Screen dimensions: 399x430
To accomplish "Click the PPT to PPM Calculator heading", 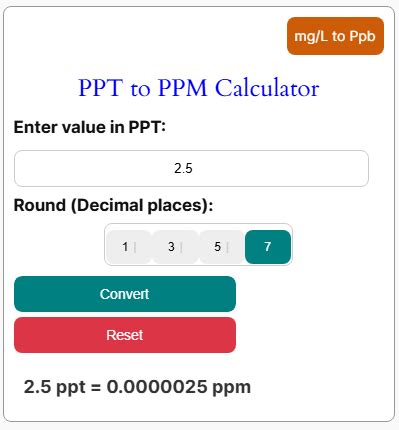I will [x=199, y=88].
